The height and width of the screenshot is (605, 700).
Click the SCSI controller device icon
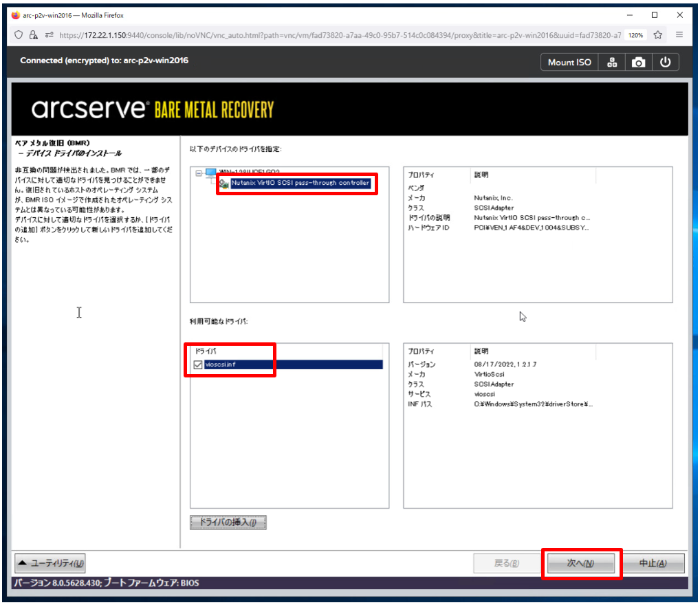click(224, 183)
